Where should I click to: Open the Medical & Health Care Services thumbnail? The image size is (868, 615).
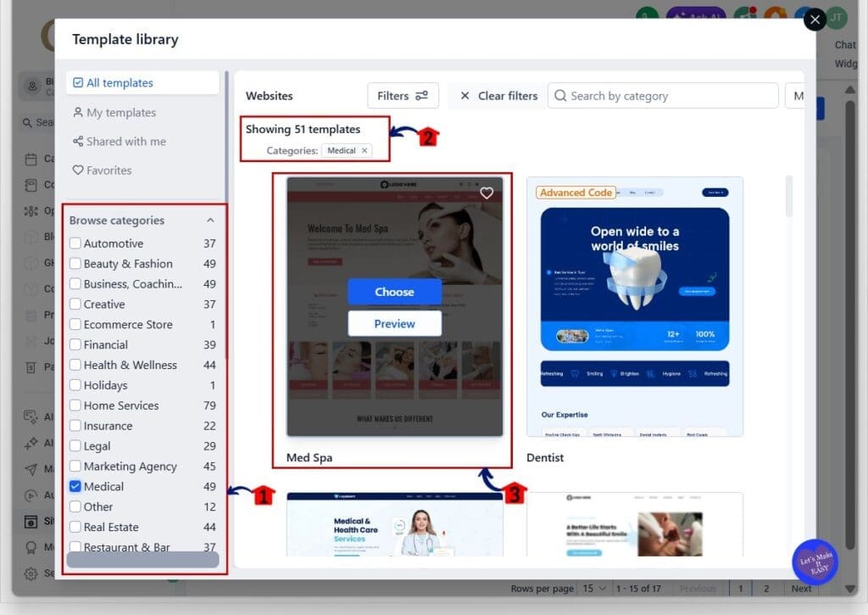[x=395, y=524]
